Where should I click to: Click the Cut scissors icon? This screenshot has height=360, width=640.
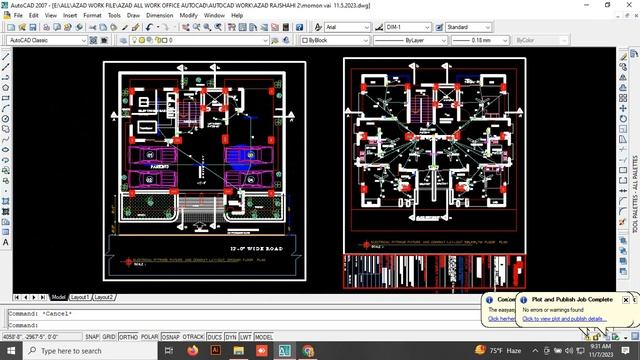point(93,27)
